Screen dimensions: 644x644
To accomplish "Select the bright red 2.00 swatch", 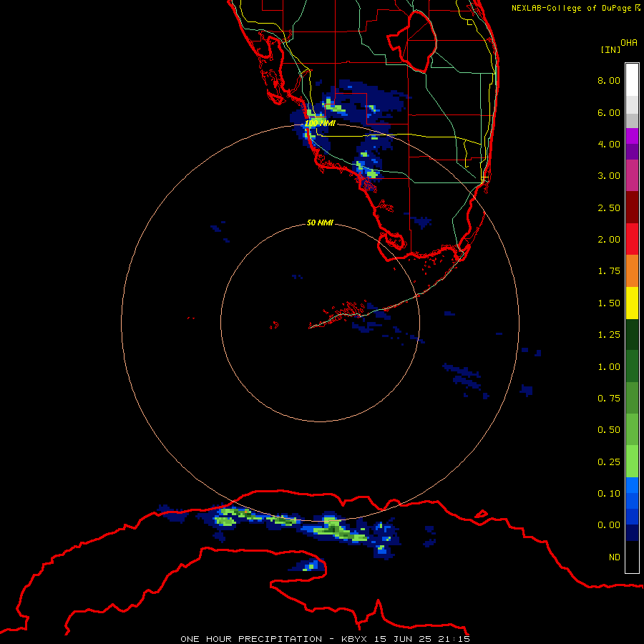I will tap(632, 239).
